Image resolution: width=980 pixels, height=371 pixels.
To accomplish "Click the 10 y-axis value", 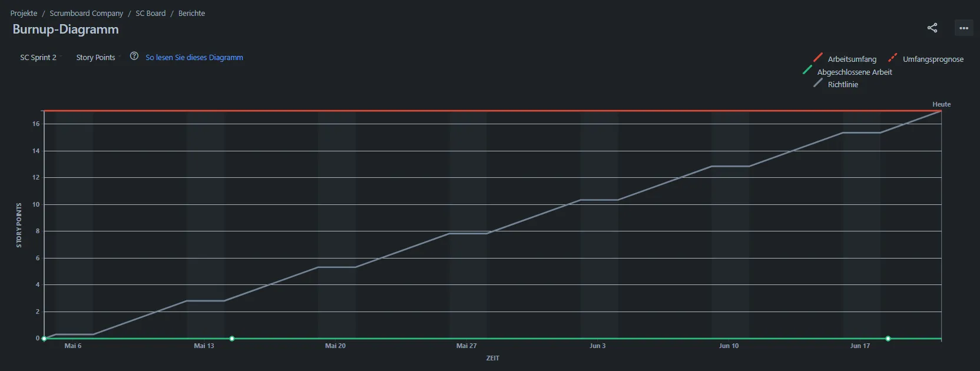I will tap(36, 204).
